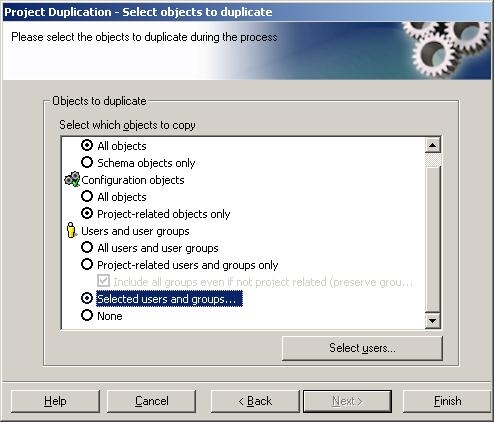This screenshot has width=495, height=423.
Task: Click the scroll down arrow in the list
Action: tap(433, 321)
